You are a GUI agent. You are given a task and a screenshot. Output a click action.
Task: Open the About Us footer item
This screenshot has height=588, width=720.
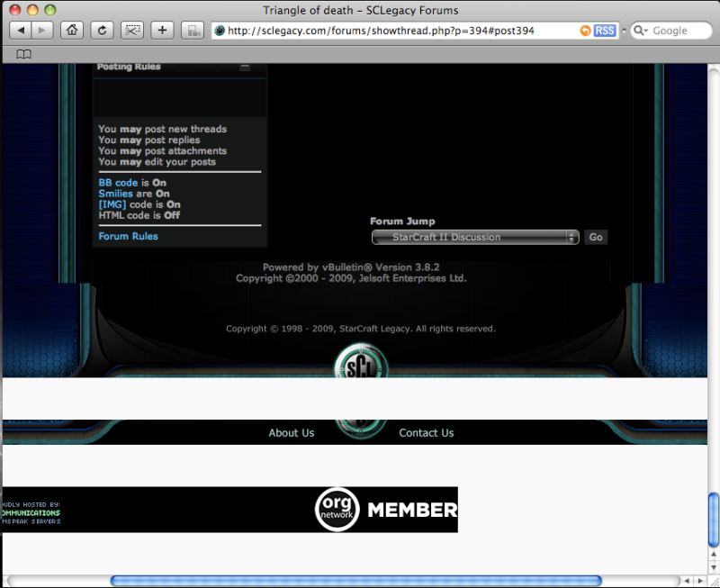pos(291,433)
